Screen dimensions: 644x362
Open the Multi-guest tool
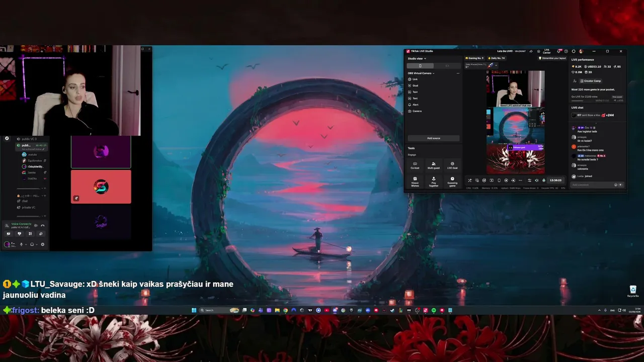coord(434,165)
